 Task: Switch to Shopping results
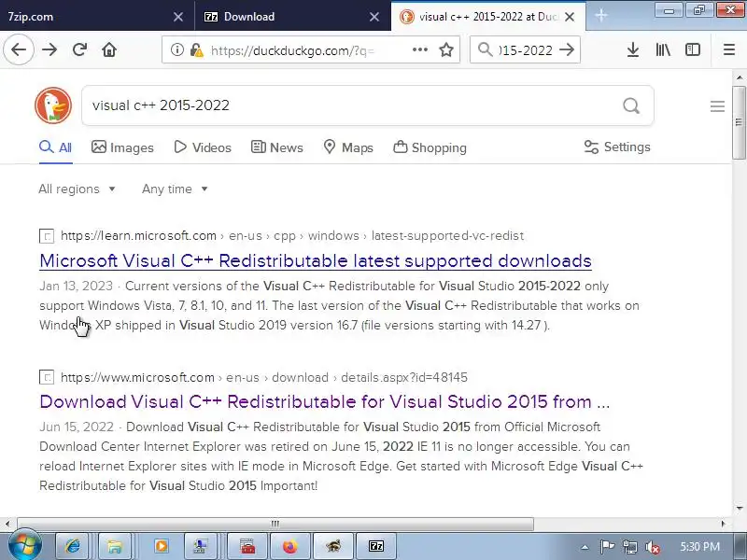coord(430,147)
